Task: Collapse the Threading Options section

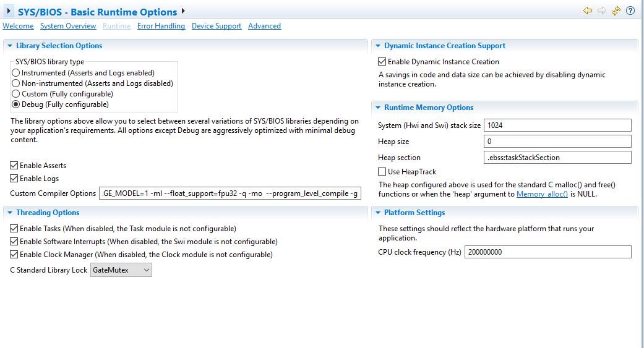Action: 10,213
